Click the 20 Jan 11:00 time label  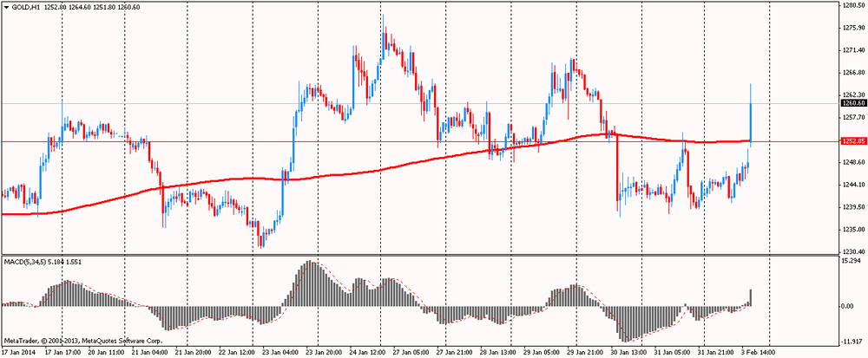(x=108, y=352)
